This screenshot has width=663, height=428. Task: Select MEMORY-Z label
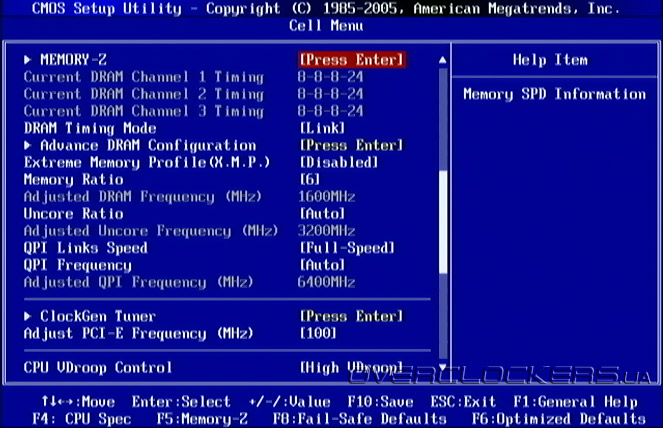pos(74,60)
